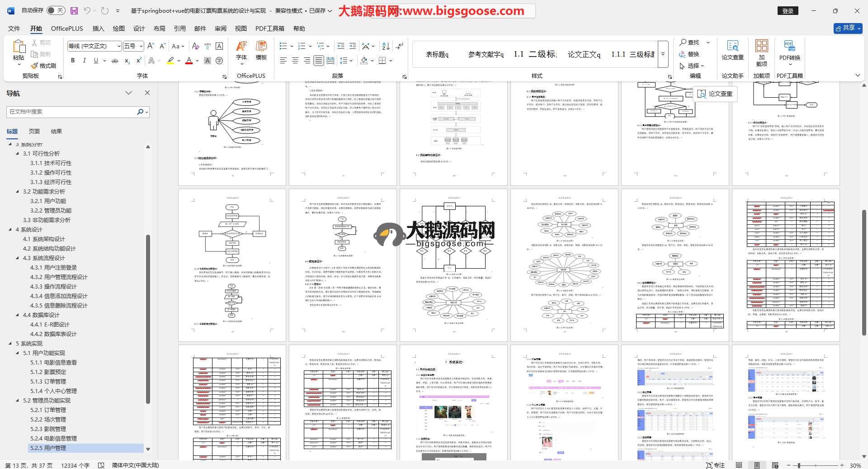Click the Format Painter brush icon
Image resolution: width=868 pixels, height=469 pixels.
[x=35, y=66]
